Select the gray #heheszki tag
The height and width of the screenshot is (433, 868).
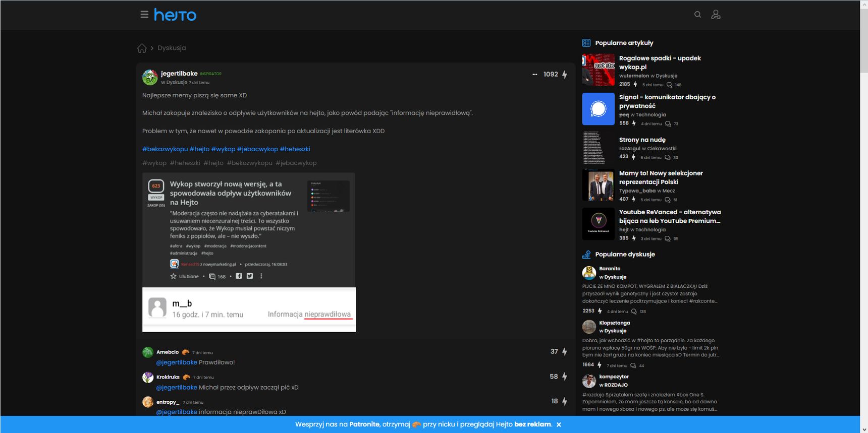point(185,163)
